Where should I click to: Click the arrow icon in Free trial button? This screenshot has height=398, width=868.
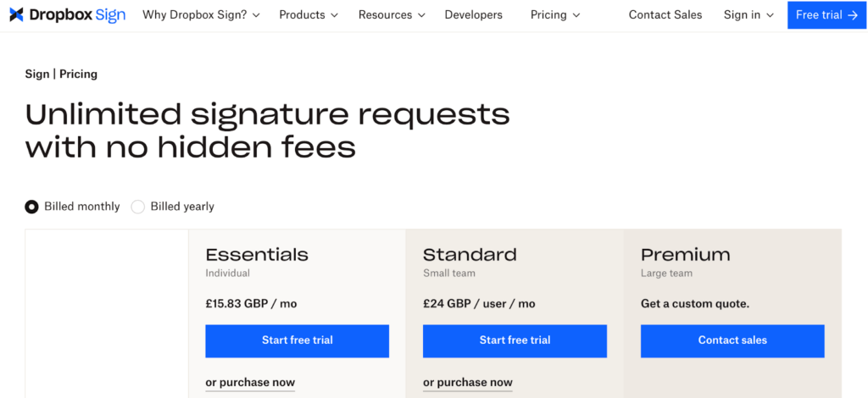pyautogui.click(x=853, y=15)
